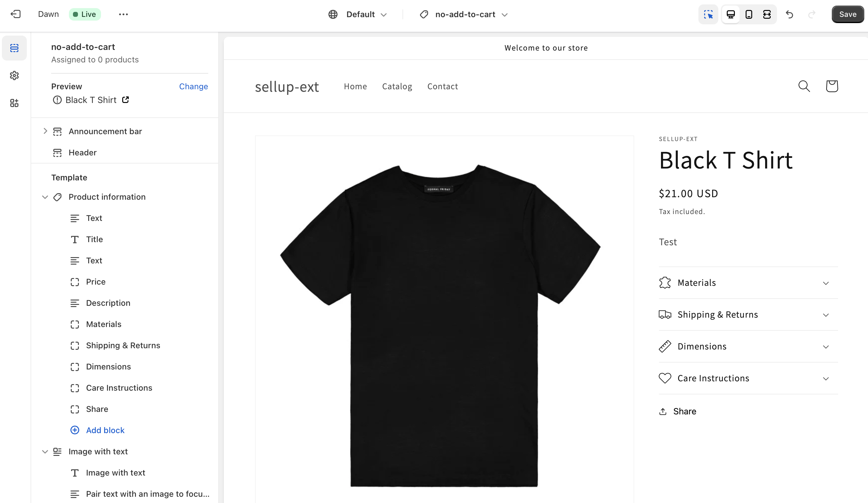Screen dimensions: 868x503
Task: Collapse the Product information section
Action: 45,197
